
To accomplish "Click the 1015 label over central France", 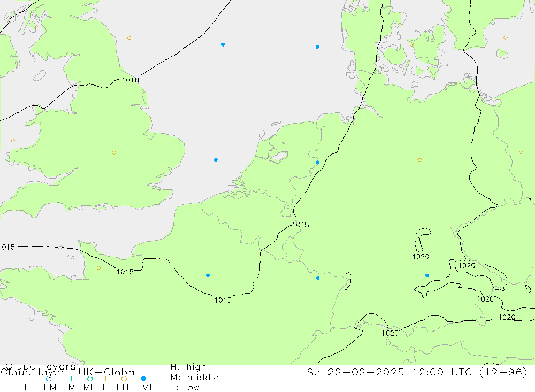I will (x=223, y=300).
